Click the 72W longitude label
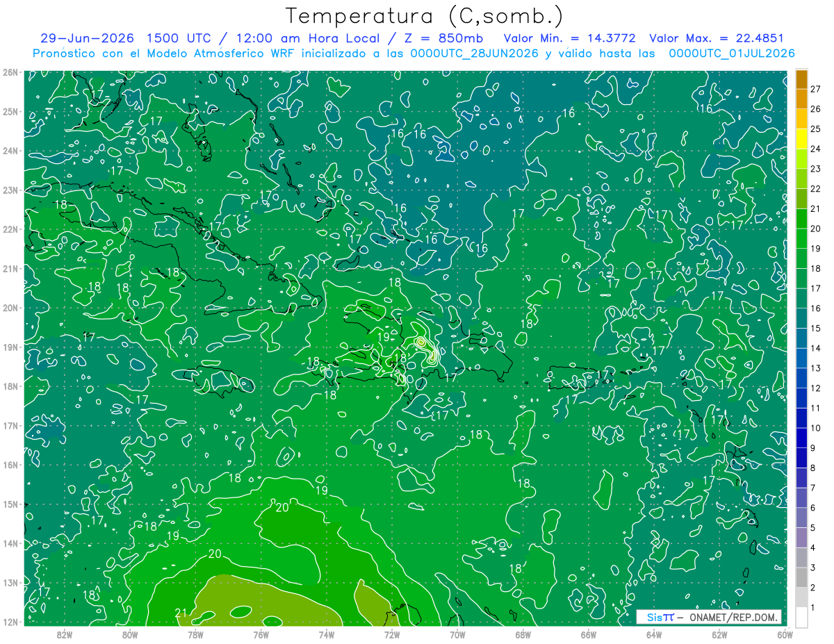Screen dimensions: 834x644 click(x=392, y=634)
